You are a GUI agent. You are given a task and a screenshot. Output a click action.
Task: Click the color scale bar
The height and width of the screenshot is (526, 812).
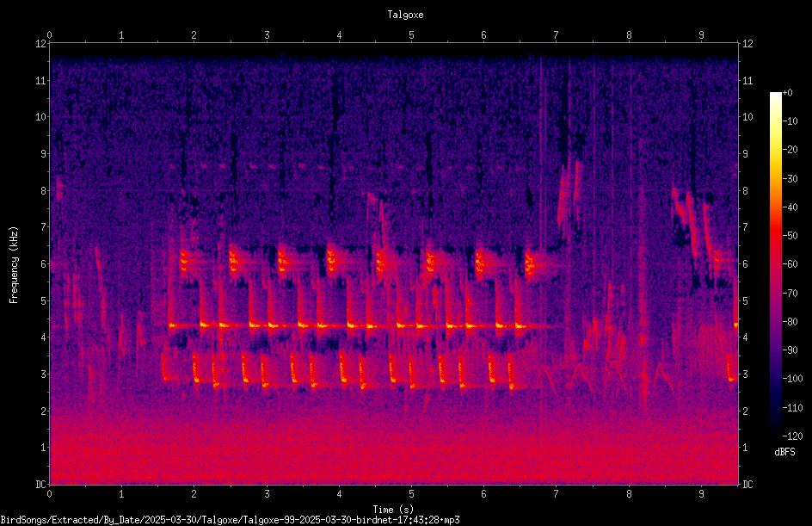click(775, 264)
